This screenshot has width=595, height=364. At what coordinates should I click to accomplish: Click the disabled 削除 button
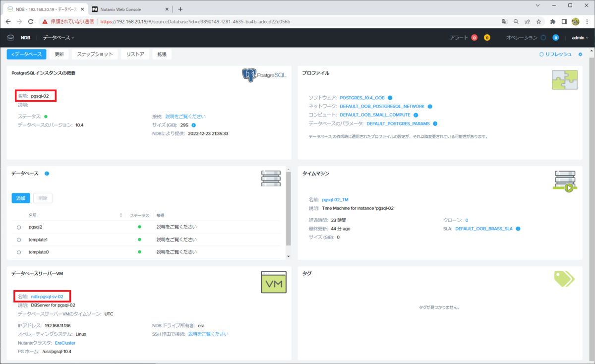coord(43,198)
